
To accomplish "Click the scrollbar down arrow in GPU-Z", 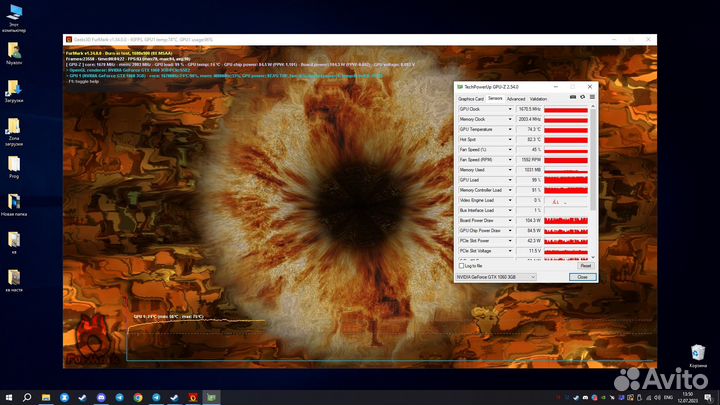I will [x=593, y=258].
